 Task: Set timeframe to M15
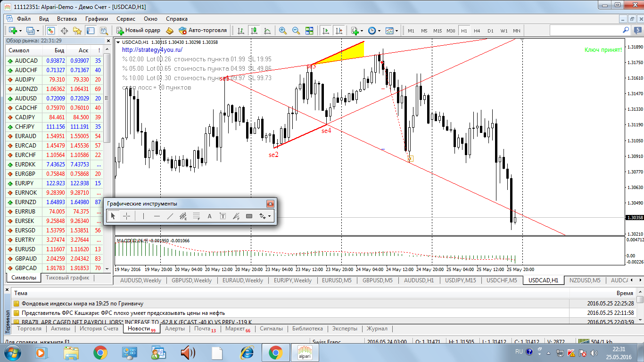438,31
